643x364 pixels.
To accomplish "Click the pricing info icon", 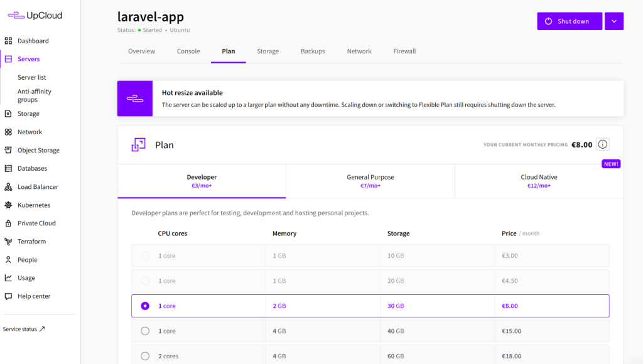I will tap(602, 145).
